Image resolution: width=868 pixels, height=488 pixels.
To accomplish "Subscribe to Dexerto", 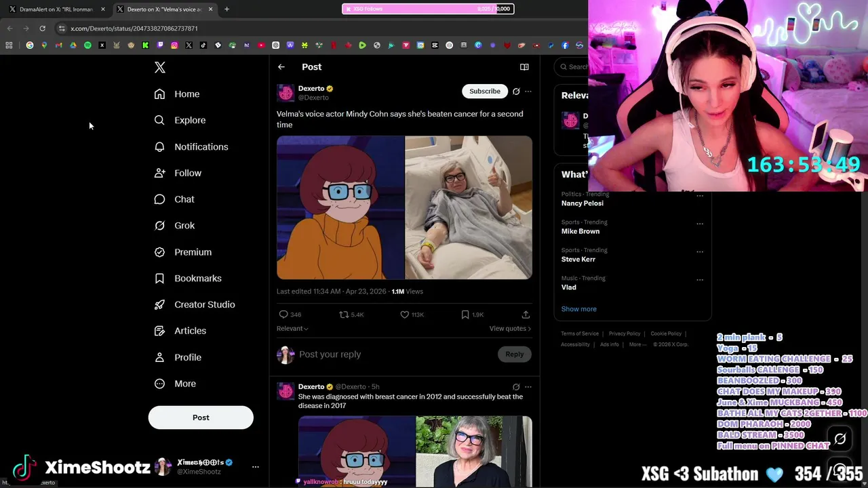I will (x=485, y=91).
